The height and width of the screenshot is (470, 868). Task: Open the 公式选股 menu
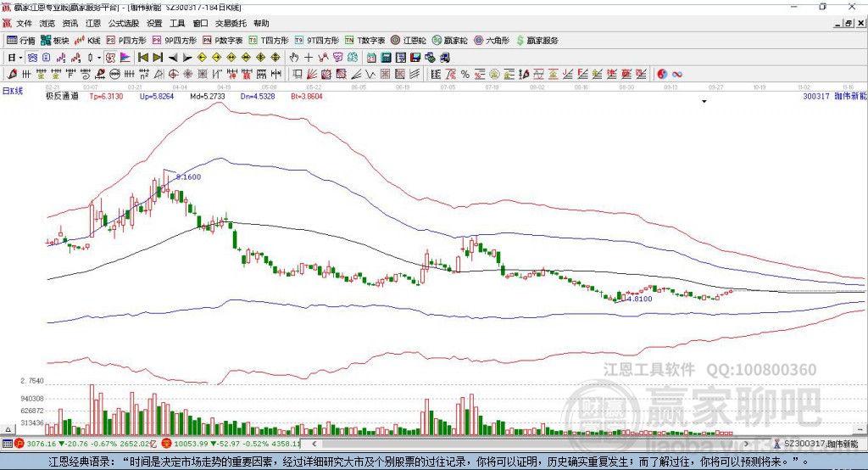(124, 23)
